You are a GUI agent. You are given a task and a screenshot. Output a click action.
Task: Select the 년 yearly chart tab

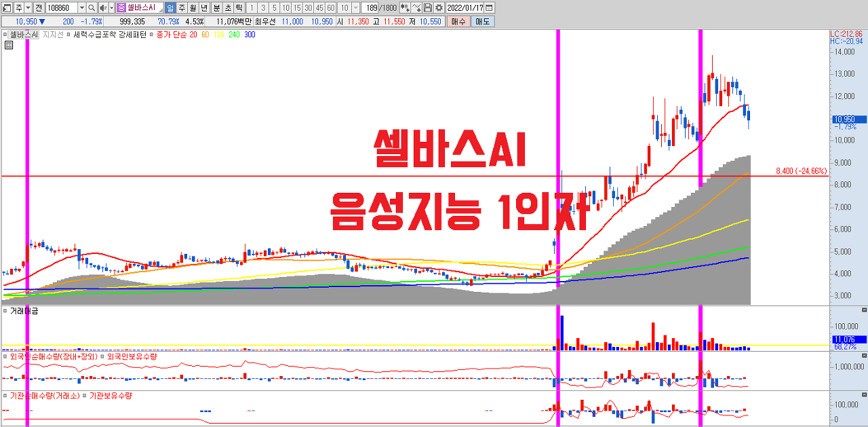204,8
